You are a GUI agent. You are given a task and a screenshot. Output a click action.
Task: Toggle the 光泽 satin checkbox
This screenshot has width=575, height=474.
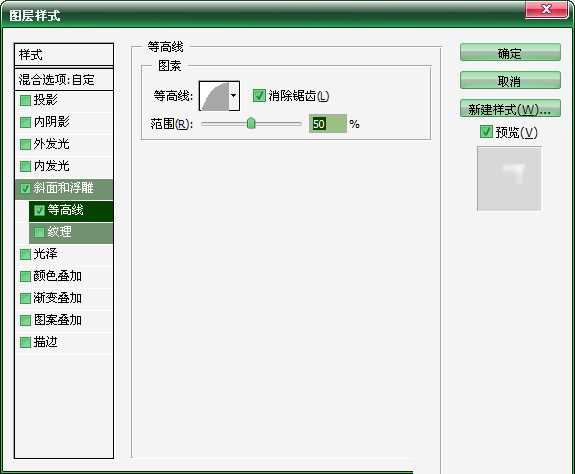[x=25, y=254]
